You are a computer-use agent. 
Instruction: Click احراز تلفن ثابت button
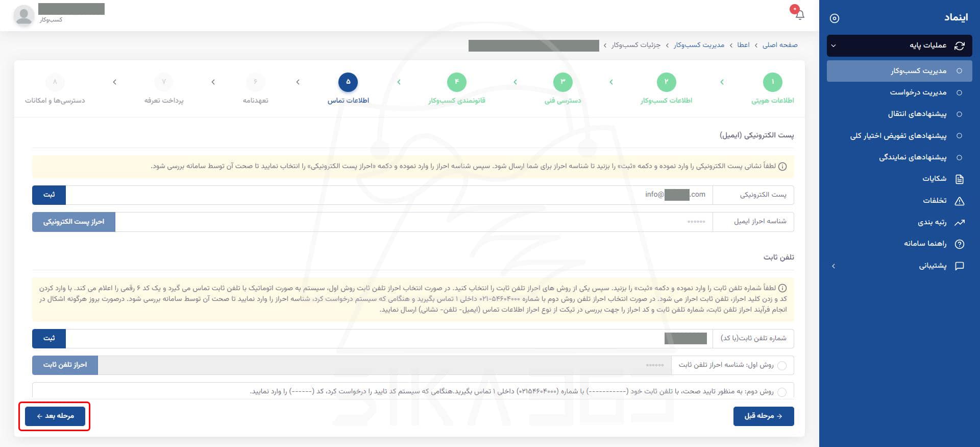point(65,365)
